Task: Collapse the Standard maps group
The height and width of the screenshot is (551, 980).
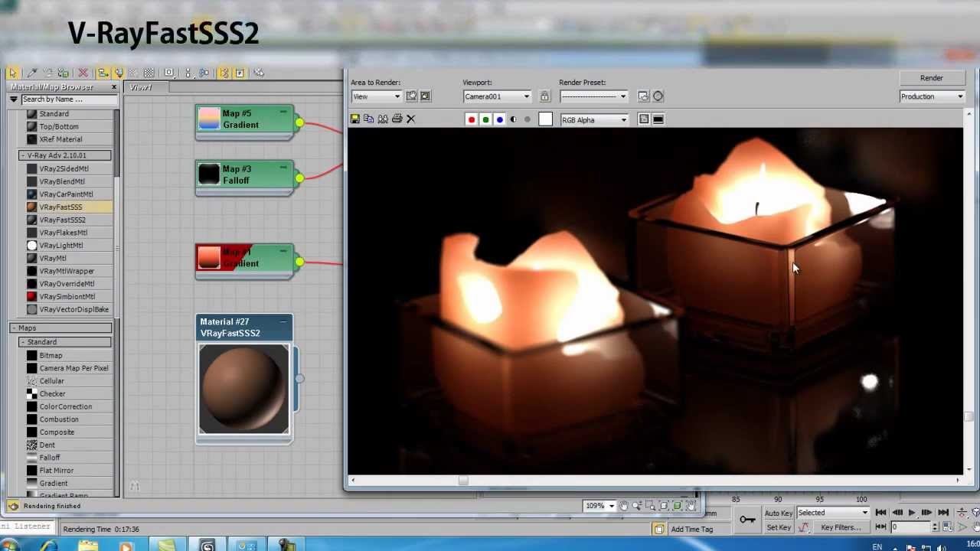Action: tap(65, 342)
